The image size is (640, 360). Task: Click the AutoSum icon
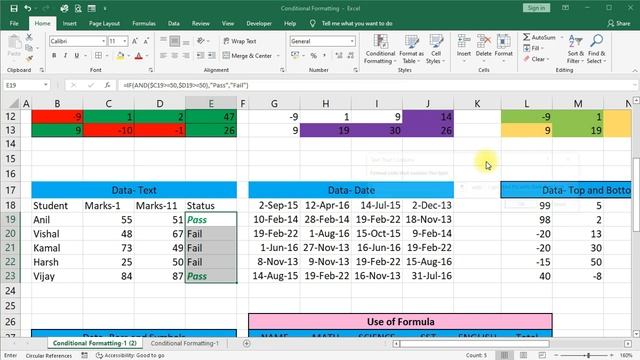(x=527, y=37)
